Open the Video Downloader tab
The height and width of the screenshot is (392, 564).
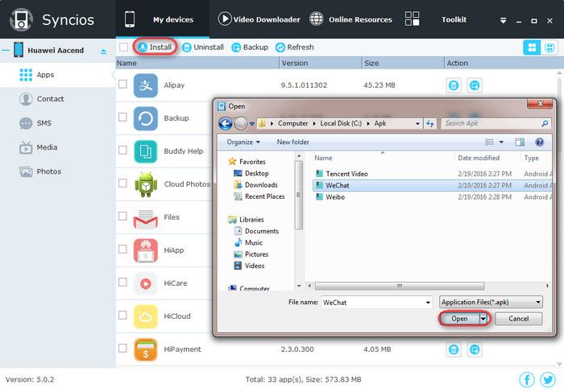pyautogui.click(x=259, y=19)
